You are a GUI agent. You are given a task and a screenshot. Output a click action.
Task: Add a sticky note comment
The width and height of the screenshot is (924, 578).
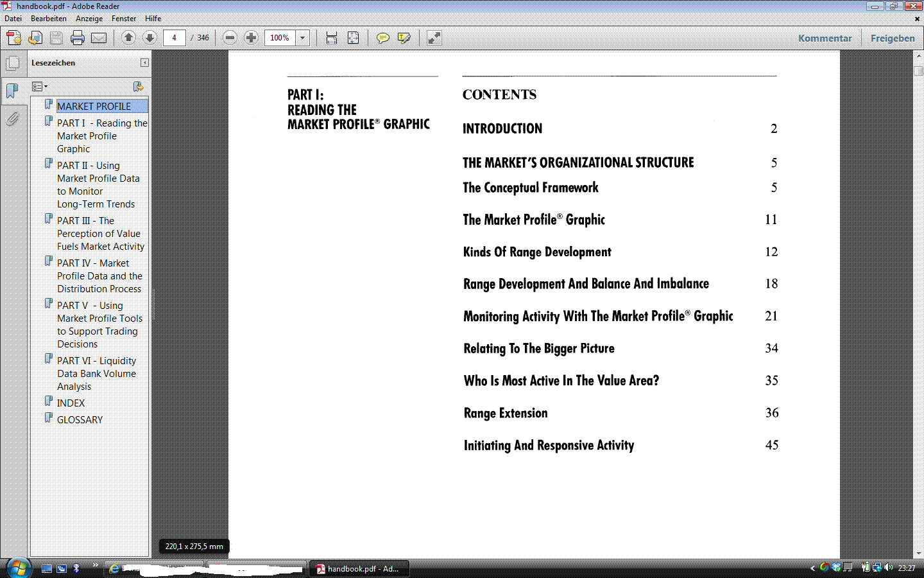click(382, 38)
